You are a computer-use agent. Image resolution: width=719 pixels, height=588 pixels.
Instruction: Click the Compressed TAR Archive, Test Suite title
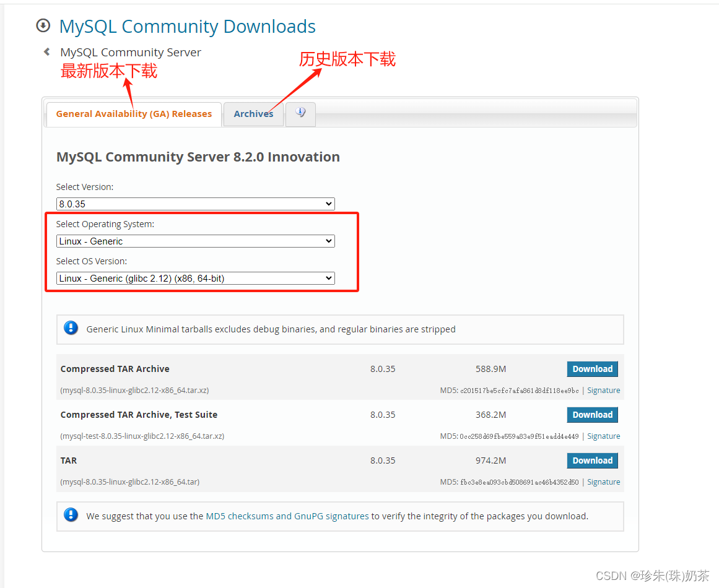tap(139, 415)
